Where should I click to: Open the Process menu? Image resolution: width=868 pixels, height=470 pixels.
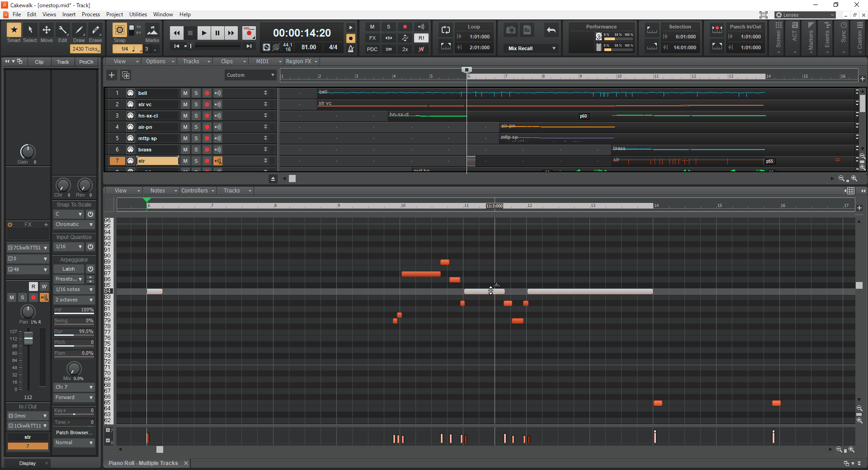pos(91,14)
